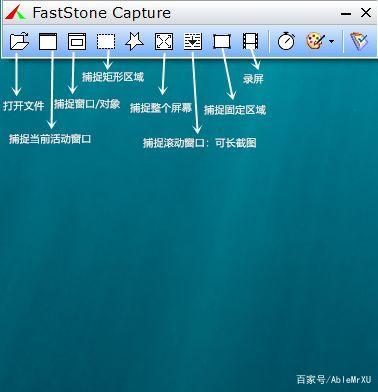Launch the Screen Recorder film icon

[x=251, y=41]
